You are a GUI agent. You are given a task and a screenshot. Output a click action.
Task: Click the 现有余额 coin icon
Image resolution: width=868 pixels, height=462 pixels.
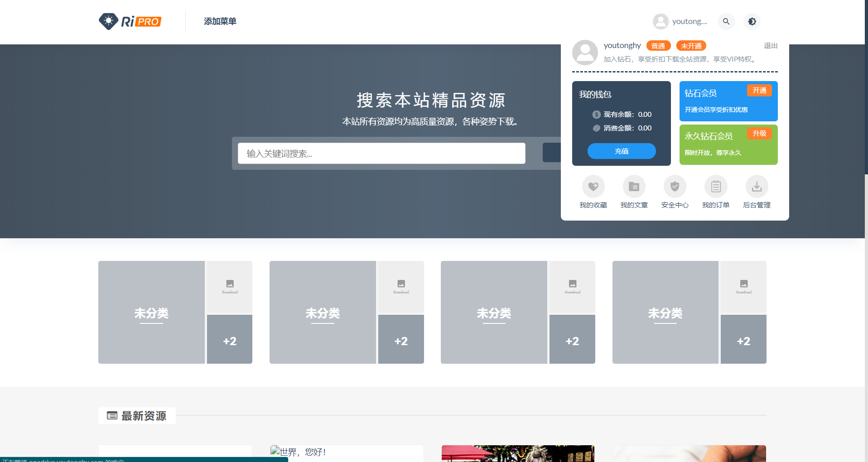point(597,115)
